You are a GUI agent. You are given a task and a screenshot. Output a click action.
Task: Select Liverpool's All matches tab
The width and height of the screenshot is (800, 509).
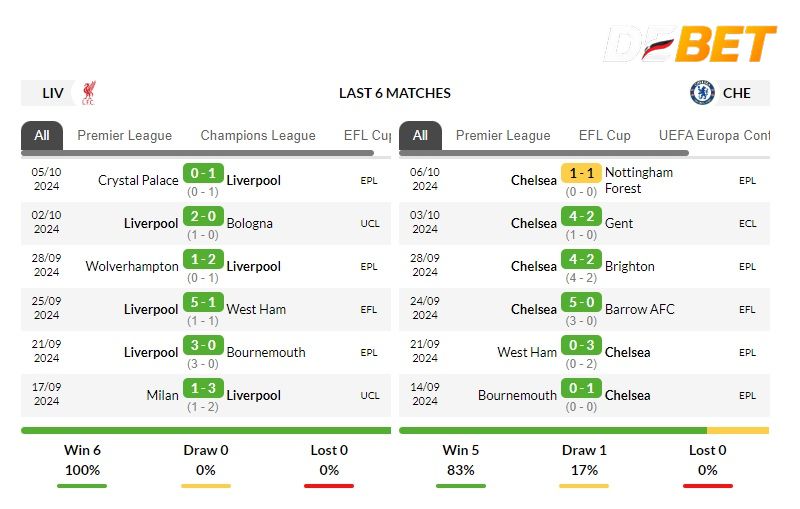pos(42,135)
